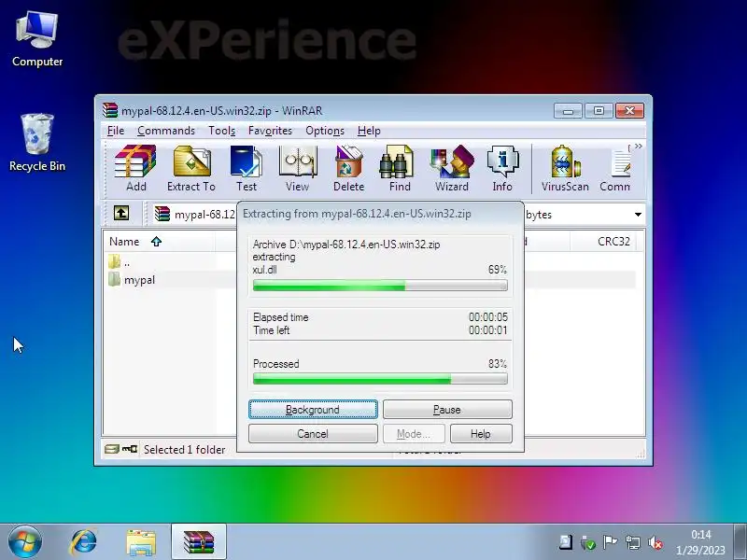Launch Internet Explorer from taskbar

pyautogui.click(x=83, y=542)
